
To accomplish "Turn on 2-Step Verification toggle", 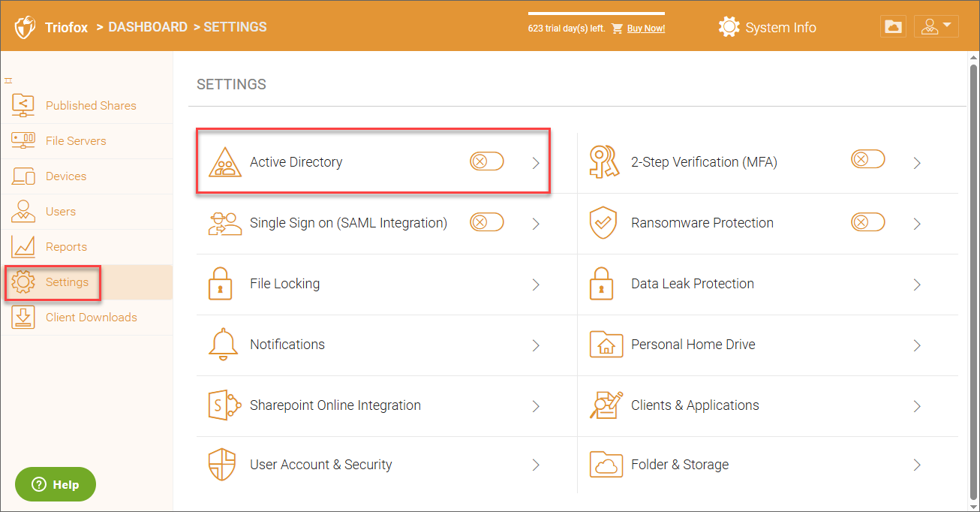I will click(868, 159).
